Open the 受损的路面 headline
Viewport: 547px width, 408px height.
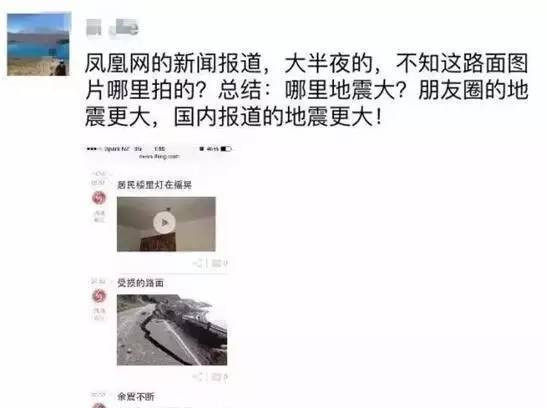point(140,283)
